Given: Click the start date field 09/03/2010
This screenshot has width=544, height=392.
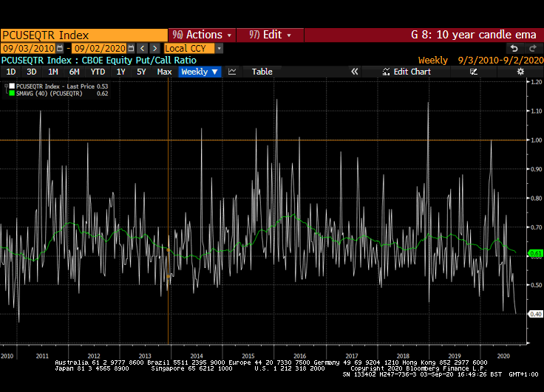Looking at the screenshot, I should coord(29,48).
